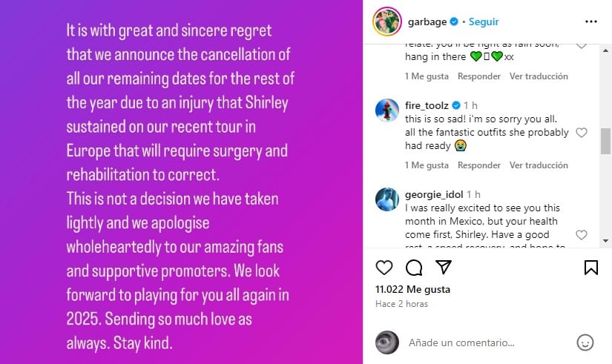Reply to the fire_toolz comment

(x=478, y=165)
